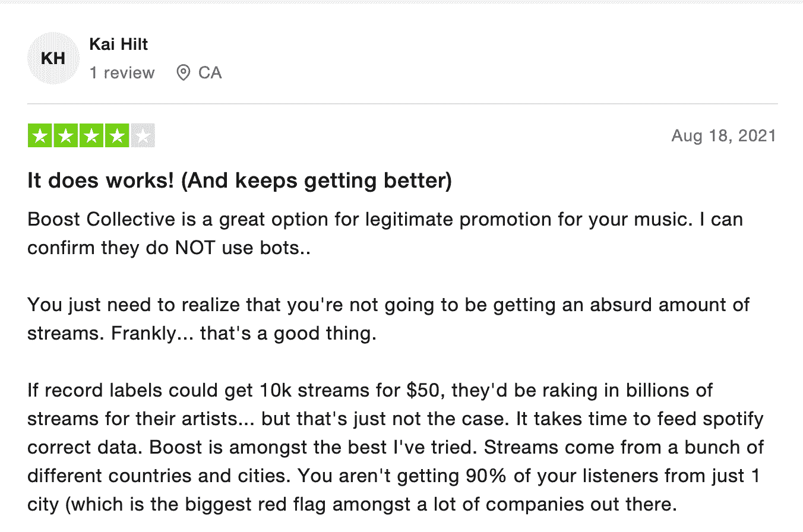Open review title It does works!
Image resolution: width=803 pixels, height=532 pixels.
(239, 181)
